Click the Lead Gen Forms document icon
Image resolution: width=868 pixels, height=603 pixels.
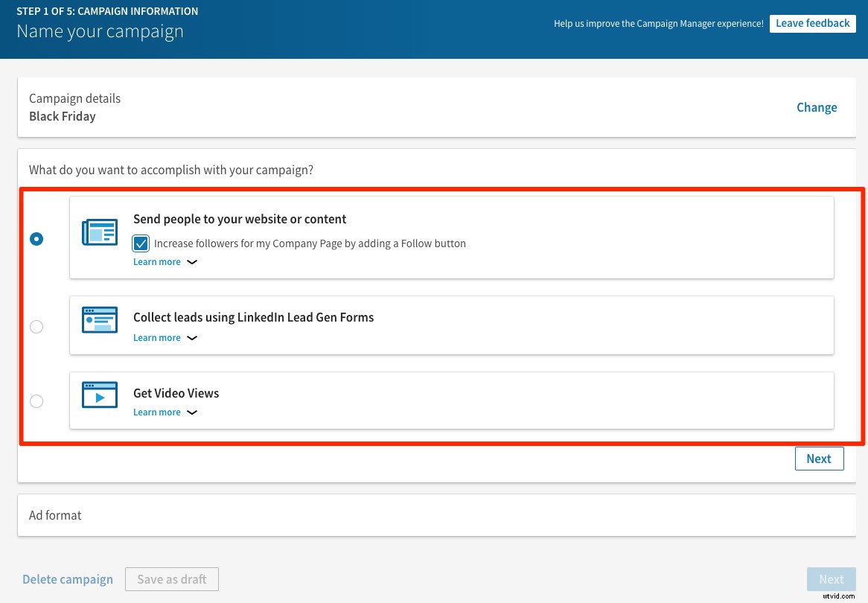[99, 319]
